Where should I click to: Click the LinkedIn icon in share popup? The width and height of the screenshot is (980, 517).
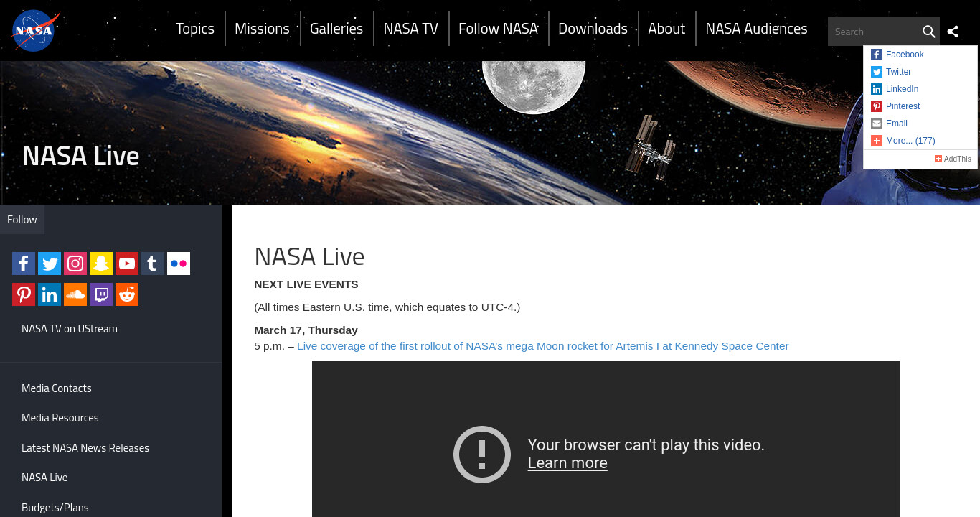coord(877,89)
